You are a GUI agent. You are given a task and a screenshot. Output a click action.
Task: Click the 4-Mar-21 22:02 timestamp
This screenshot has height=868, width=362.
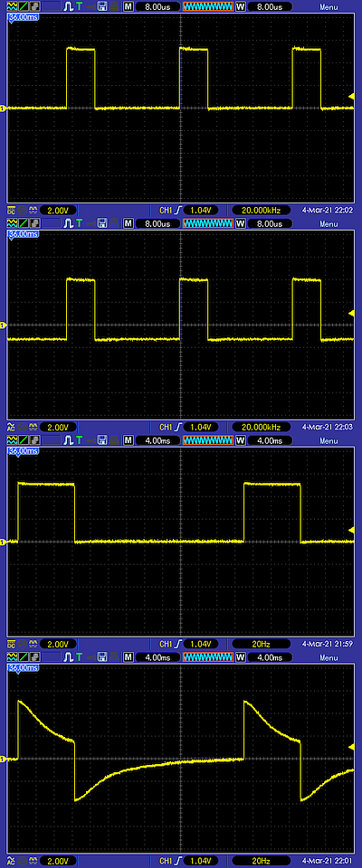[x=327, y=211]
